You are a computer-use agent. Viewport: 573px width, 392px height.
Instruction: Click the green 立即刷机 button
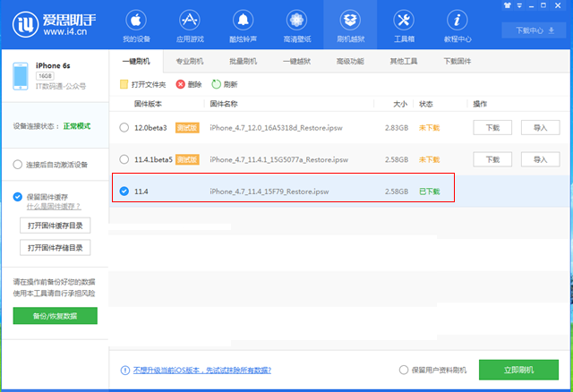tap(518, 370)
